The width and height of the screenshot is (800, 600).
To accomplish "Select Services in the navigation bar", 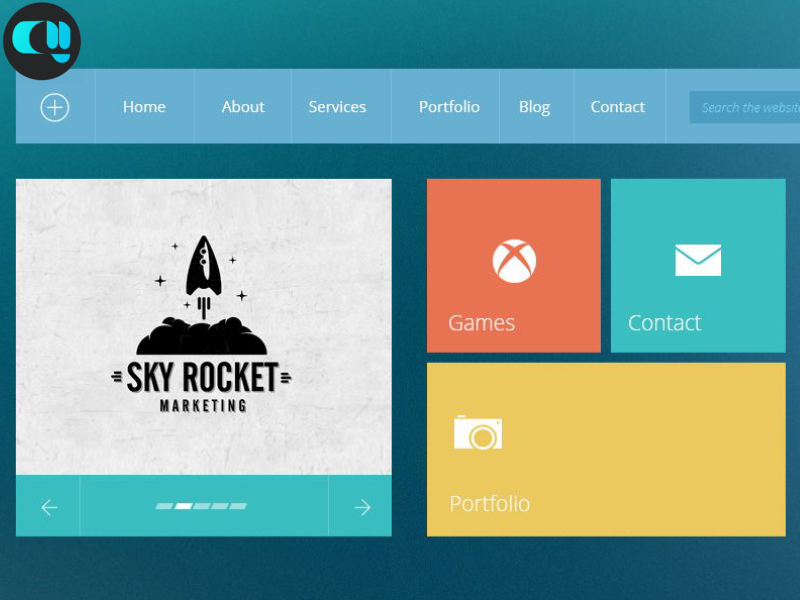I will pyautogui.click(x=337, y=107).
